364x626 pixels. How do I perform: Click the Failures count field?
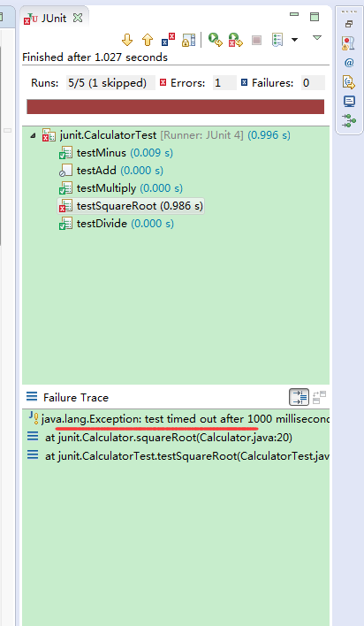tap(313, 83)
